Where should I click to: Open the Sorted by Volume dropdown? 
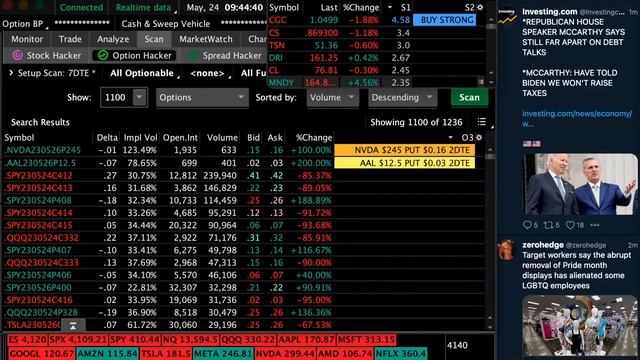[332, 98]
